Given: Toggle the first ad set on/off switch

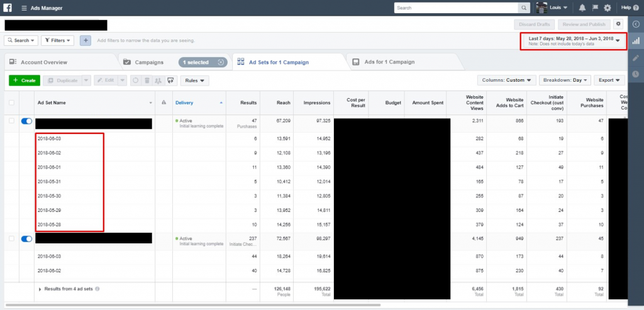Looking at the screenshot, I should [26, 121].
